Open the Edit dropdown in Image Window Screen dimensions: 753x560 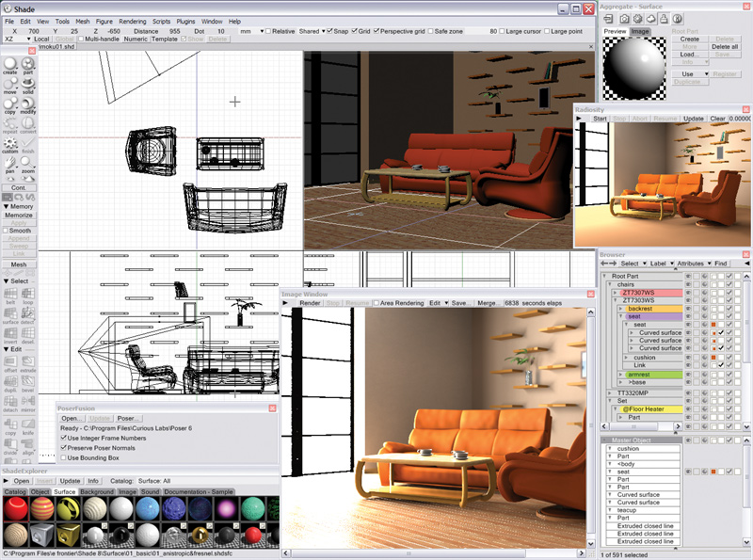(439, 303)
